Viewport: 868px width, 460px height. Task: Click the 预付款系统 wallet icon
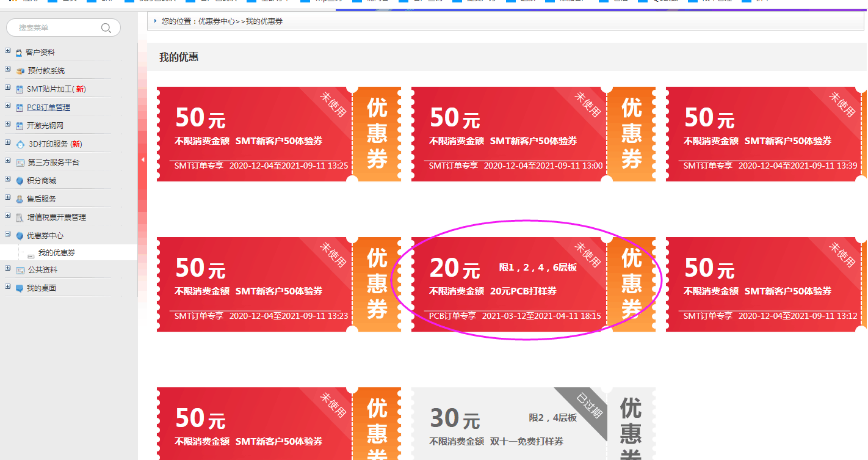pos(20,71)
